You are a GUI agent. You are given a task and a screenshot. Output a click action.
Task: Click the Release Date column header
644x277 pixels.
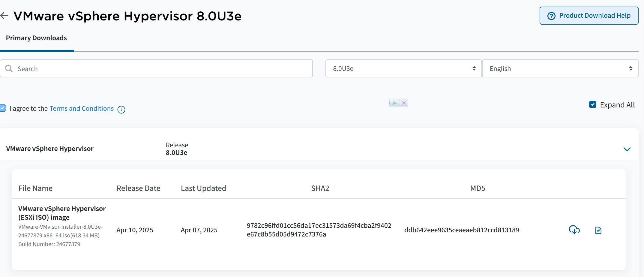138,188
